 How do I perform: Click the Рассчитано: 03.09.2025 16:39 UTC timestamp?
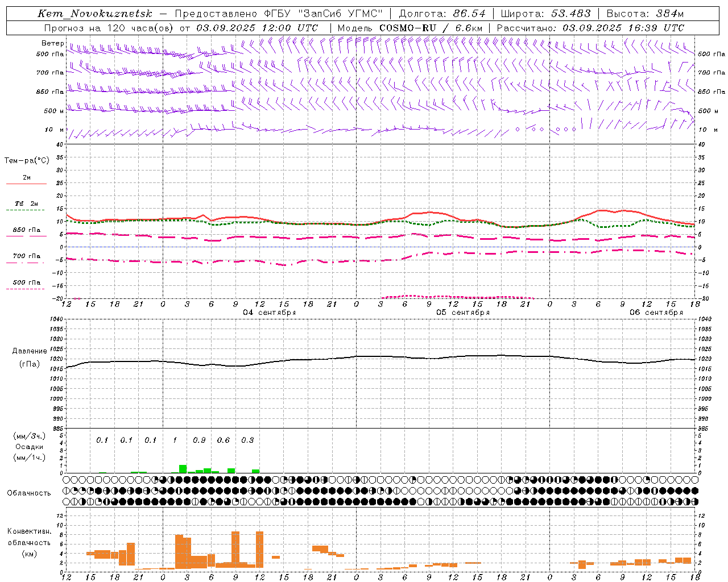(590, 28)
